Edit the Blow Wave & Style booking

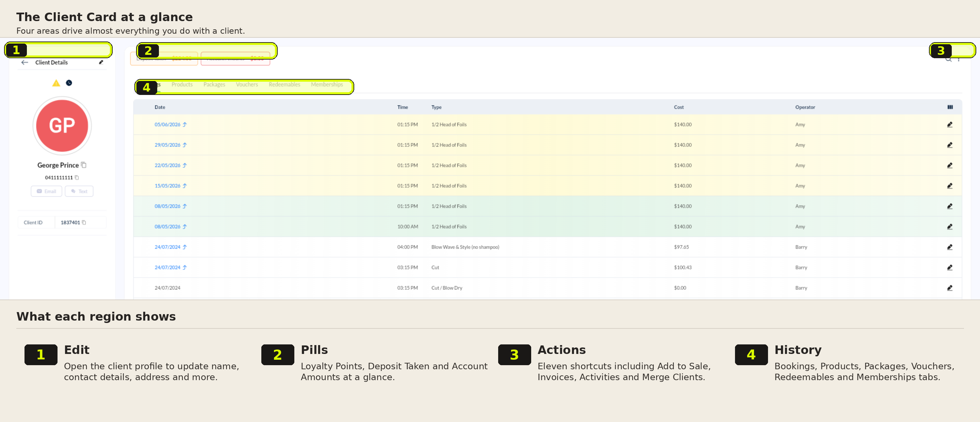(x=950, y=247)
